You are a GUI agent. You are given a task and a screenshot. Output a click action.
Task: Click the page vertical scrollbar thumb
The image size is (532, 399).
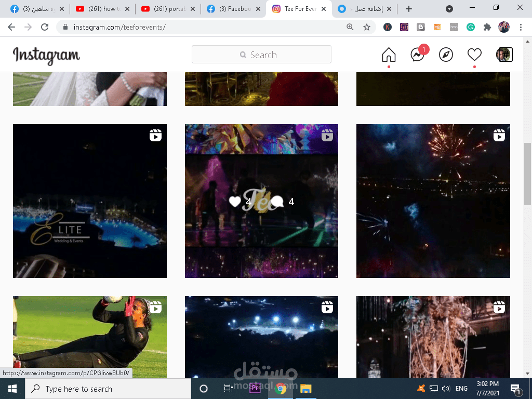click(527, 174)
